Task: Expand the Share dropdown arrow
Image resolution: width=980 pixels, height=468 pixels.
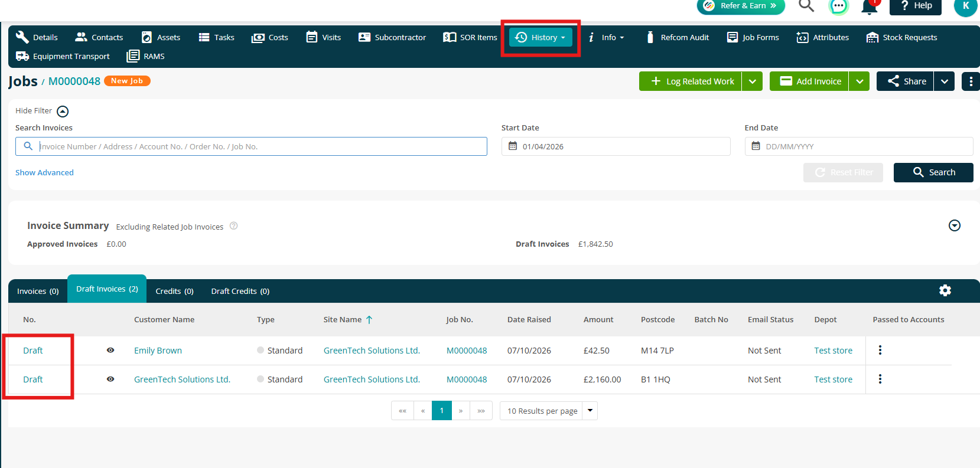Action: 945,81
